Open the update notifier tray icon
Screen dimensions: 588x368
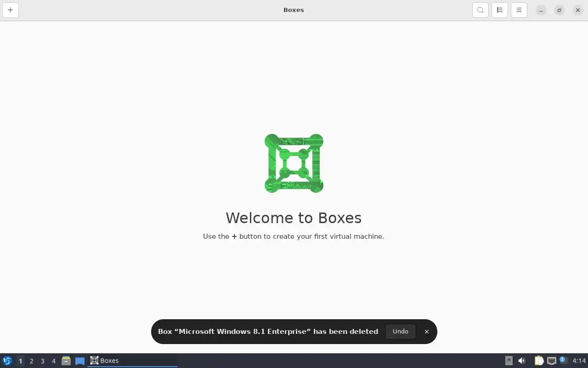pos(564,360)
